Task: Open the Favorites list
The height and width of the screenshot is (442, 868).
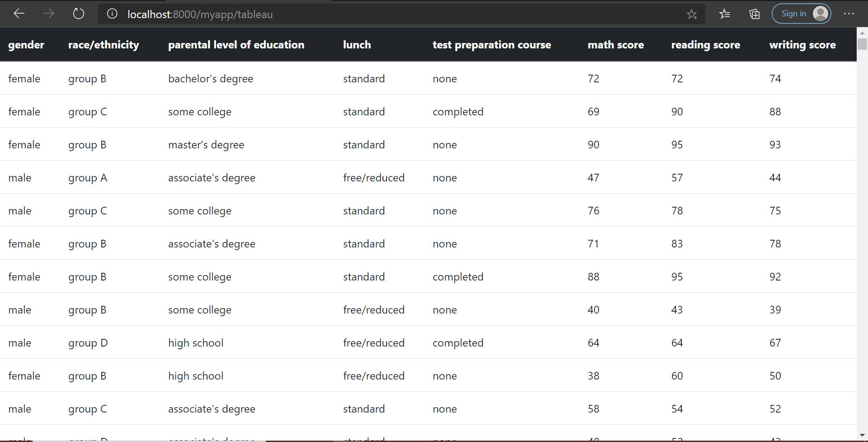Action: pos(725,14)
